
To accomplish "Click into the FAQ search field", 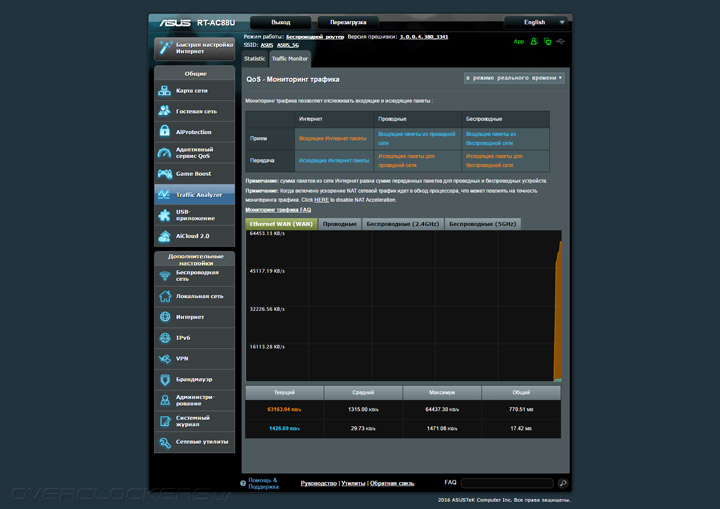I will pos(507,483).
